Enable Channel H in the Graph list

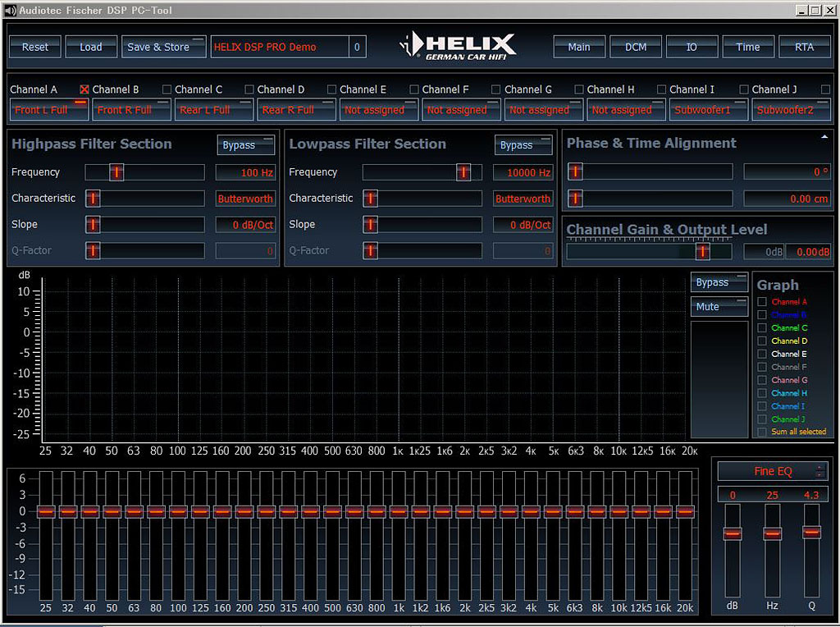(762, 393)
